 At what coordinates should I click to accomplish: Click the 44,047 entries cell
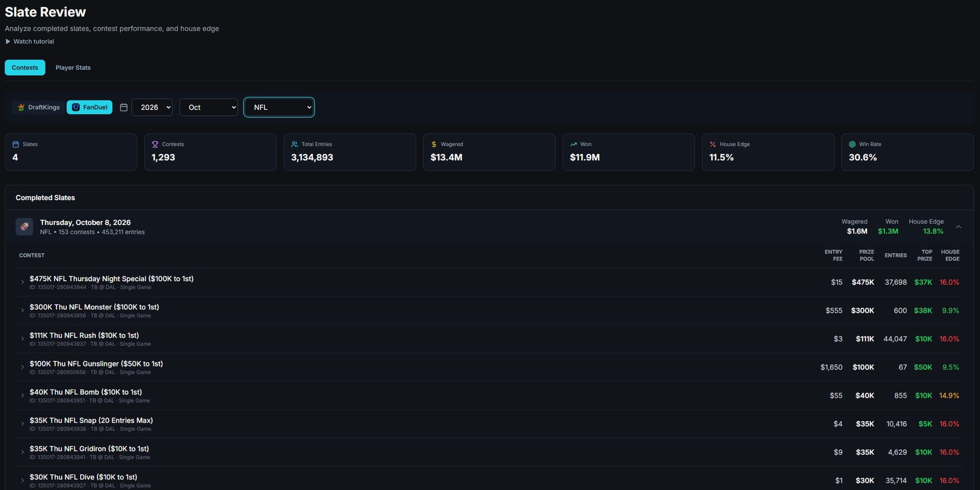tap(895, 339)
